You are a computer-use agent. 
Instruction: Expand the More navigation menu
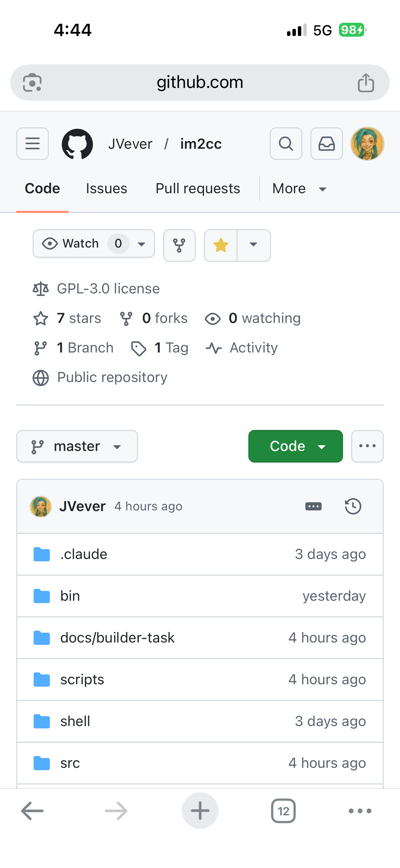coord(299,188)
